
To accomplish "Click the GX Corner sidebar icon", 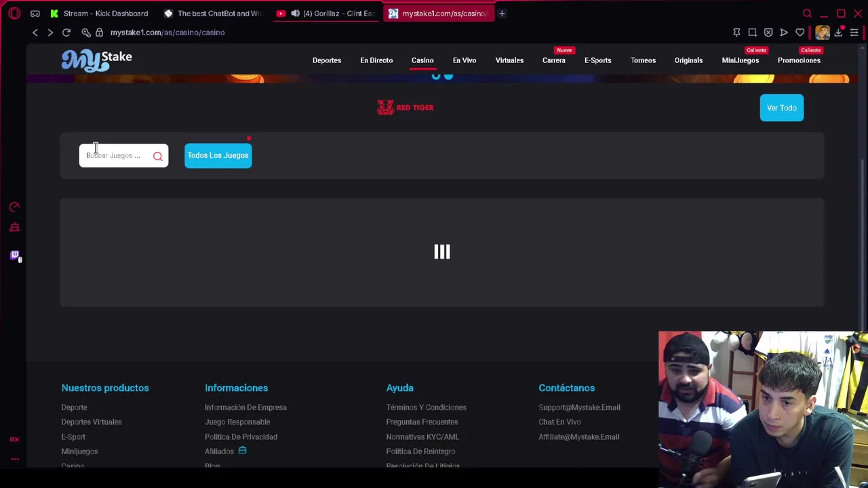I will pyautogui.click(x=14, y=439).
